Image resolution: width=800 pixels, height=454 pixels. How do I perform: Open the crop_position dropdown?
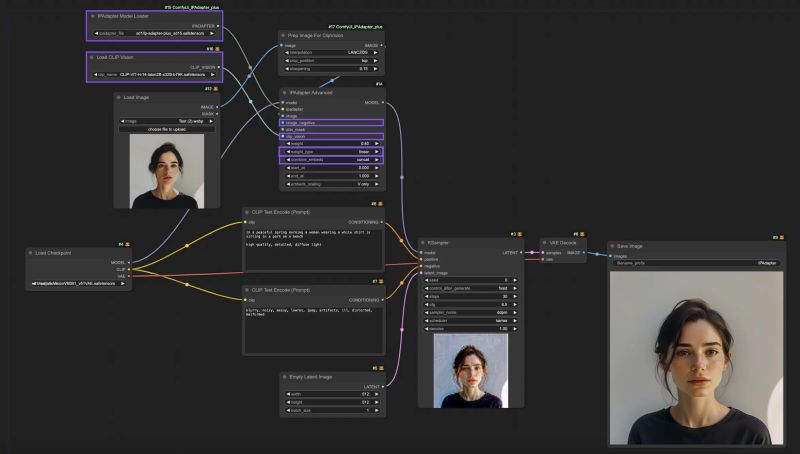pos(332,61)
